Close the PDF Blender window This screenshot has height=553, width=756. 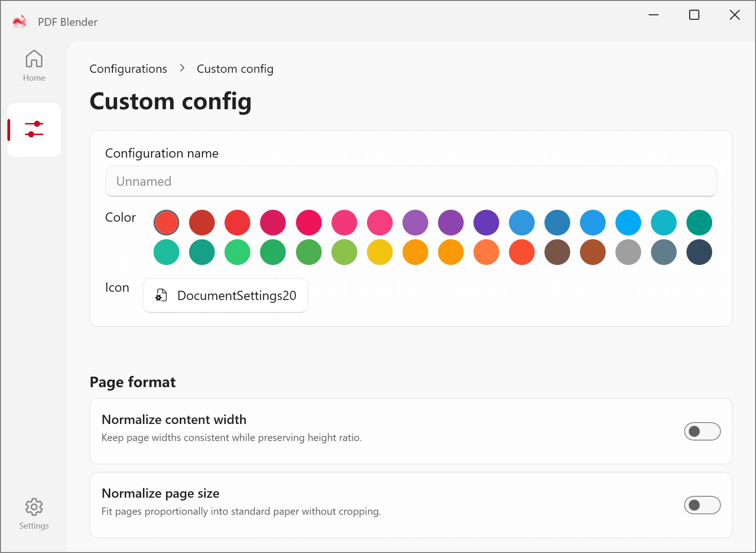pyautogui.click(x=735, y=15)
